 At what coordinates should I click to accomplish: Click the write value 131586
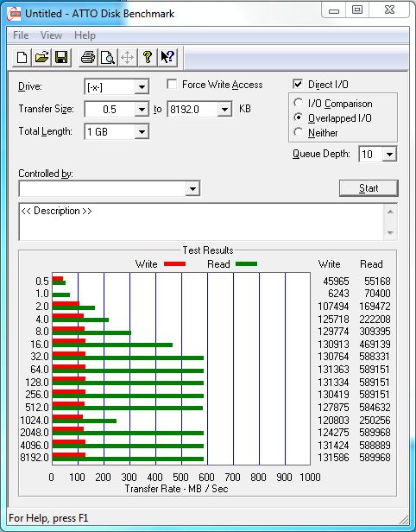(334, 458)
